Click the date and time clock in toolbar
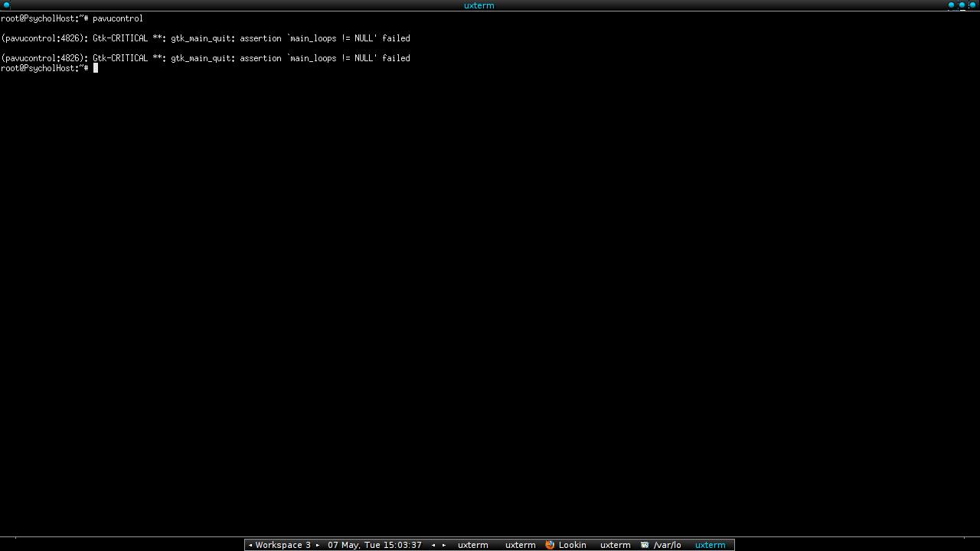This screenshot has width=980, height=551. coord(374,545)
